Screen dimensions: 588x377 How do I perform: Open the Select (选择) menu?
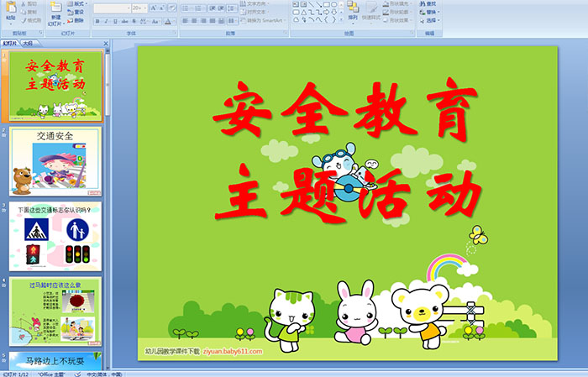430,20
